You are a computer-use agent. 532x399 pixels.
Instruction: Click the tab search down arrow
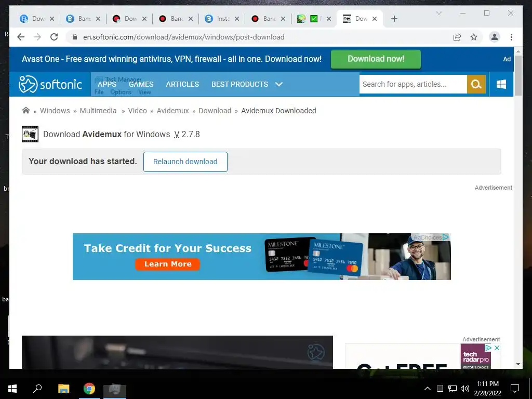(438, 13)
